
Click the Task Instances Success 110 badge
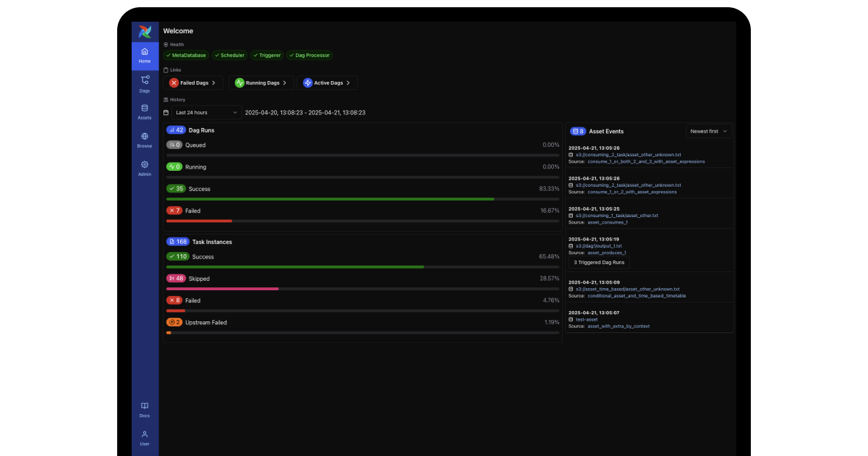[178, 256]
